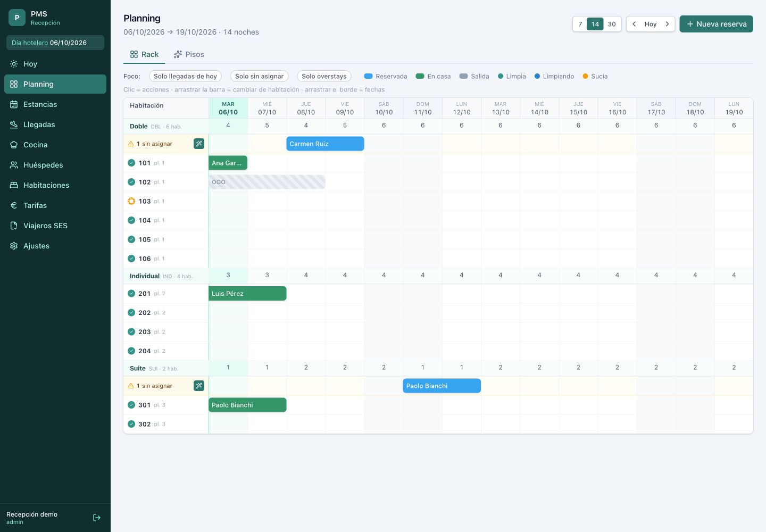Switch to the Rack tab
Image resolution: width=766 pixels, height=532 pixels.
point(144,54)
